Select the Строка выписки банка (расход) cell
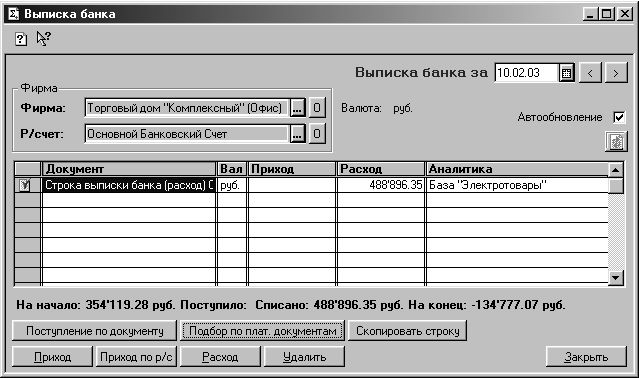This screenshot has height=378, width=639. 129,185
